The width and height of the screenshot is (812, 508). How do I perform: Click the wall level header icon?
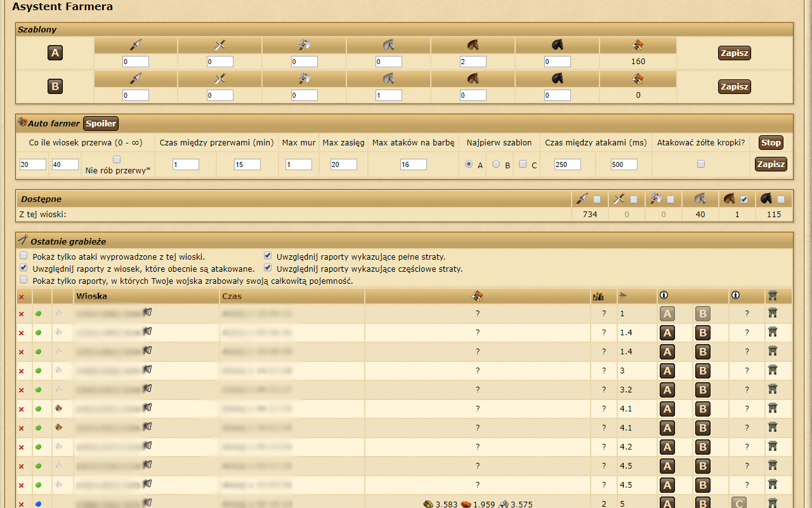[x=598, y=296]
